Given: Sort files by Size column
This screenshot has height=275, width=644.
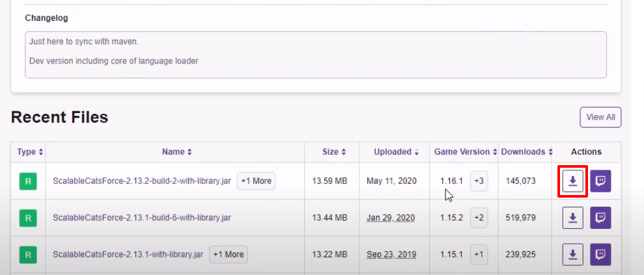Looking at the screenshot, I should click(x=334, y=152).
